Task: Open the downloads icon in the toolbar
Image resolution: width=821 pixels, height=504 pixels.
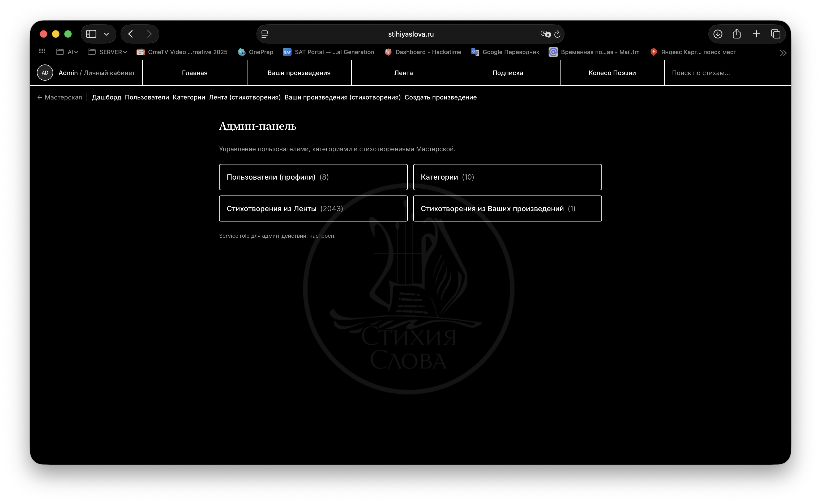Action: point(718,34)
